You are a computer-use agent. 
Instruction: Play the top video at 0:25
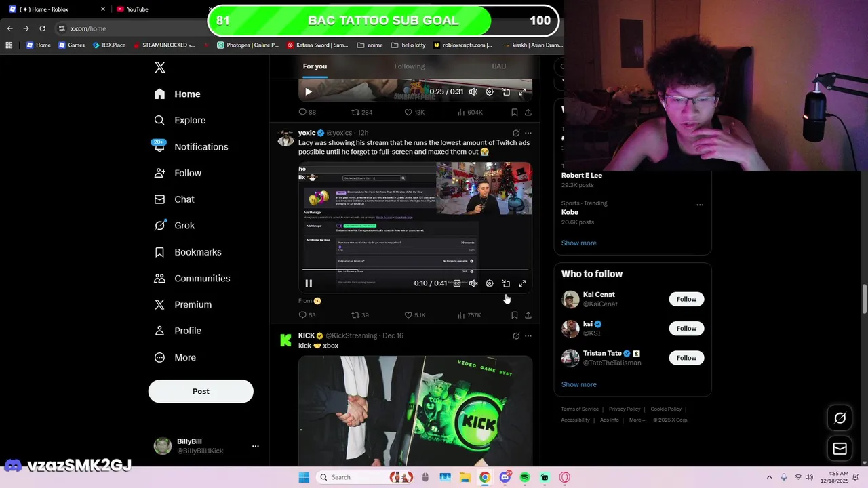pyautogui.click(x=309, y=91)
